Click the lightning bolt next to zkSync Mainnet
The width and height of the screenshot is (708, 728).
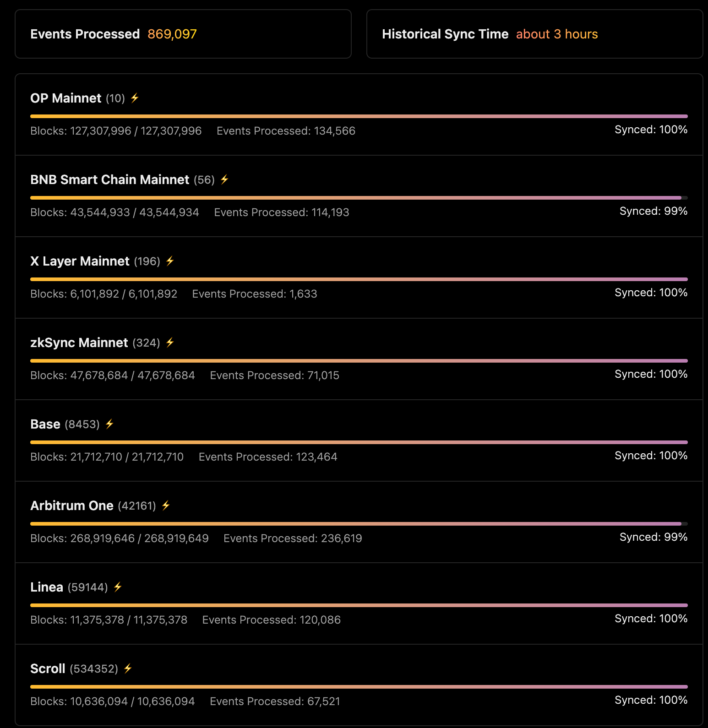[170, 342]
